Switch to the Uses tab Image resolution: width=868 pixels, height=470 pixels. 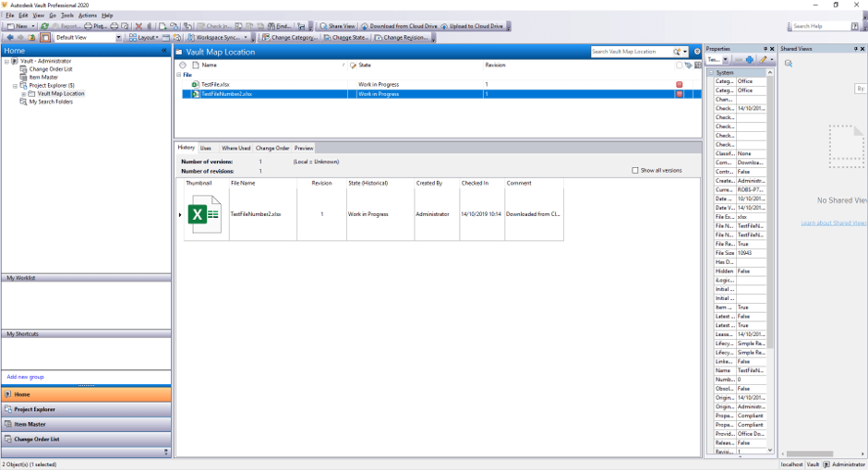[x=205, y=149]
